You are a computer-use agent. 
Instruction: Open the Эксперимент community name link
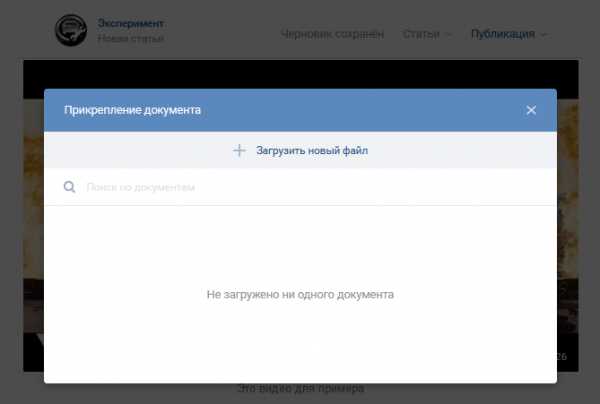click(131, 23)
